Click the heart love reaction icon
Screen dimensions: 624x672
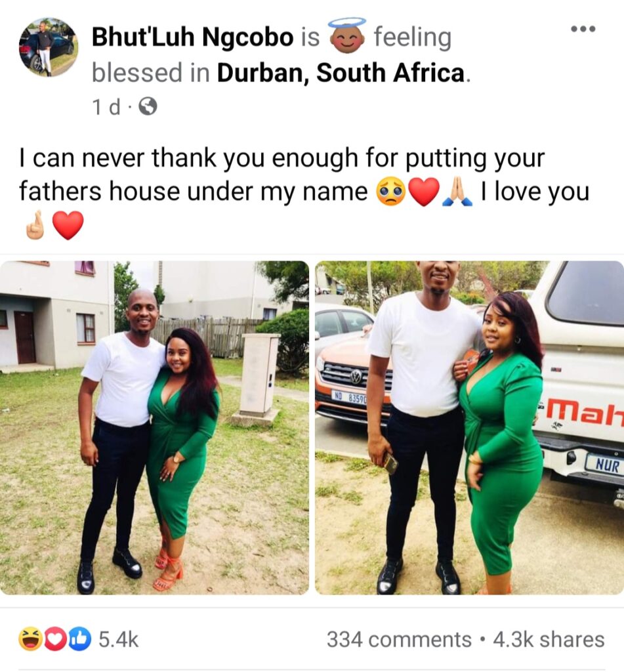coord(55,640)
